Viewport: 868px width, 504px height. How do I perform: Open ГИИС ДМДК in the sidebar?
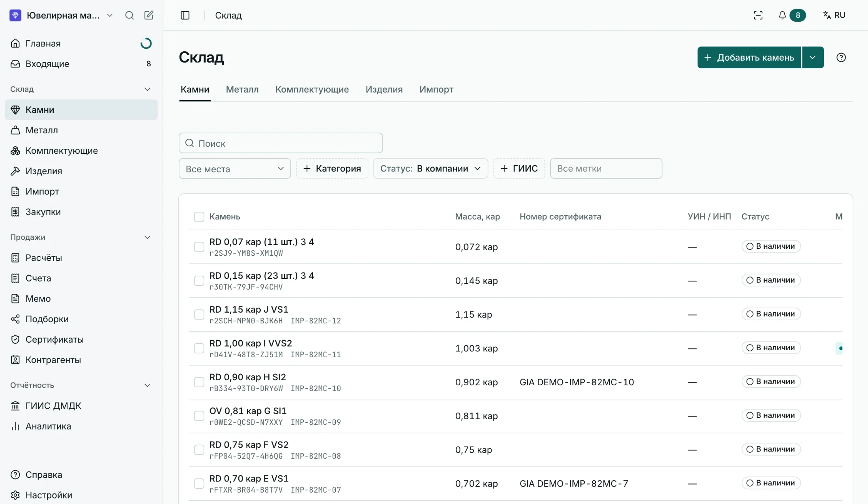81,406
